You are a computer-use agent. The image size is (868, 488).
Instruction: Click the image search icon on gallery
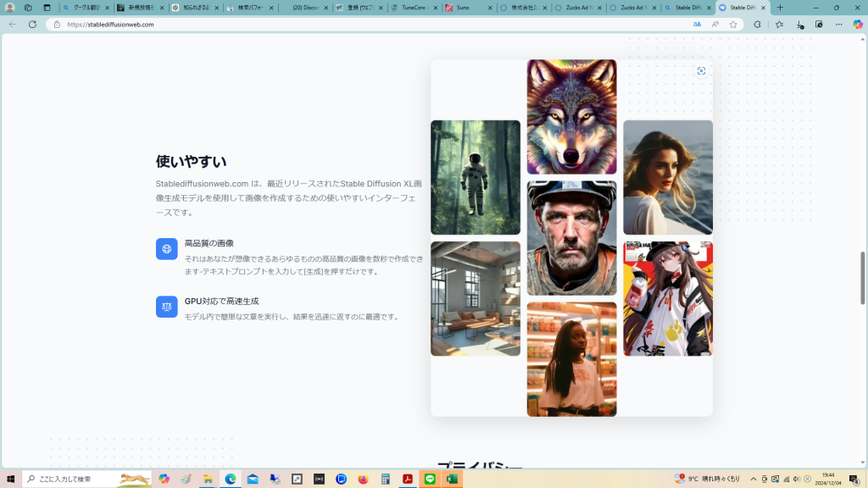coord(701,71)
